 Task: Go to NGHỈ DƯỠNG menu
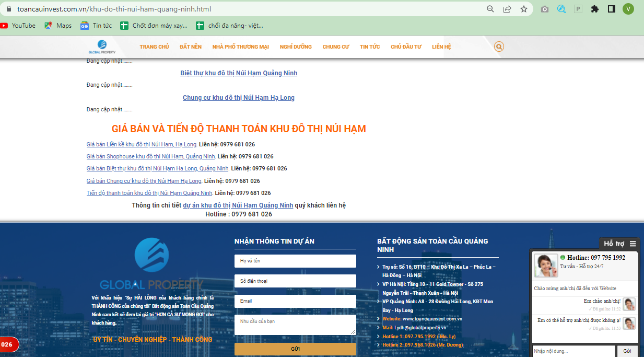[296, 47]
